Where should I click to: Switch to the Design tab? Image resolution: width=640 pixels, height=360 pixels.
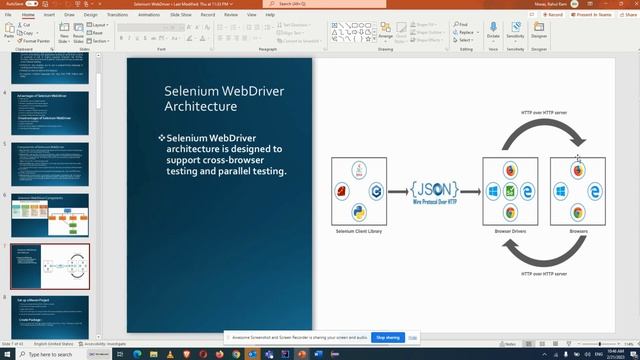coord(91,15)
